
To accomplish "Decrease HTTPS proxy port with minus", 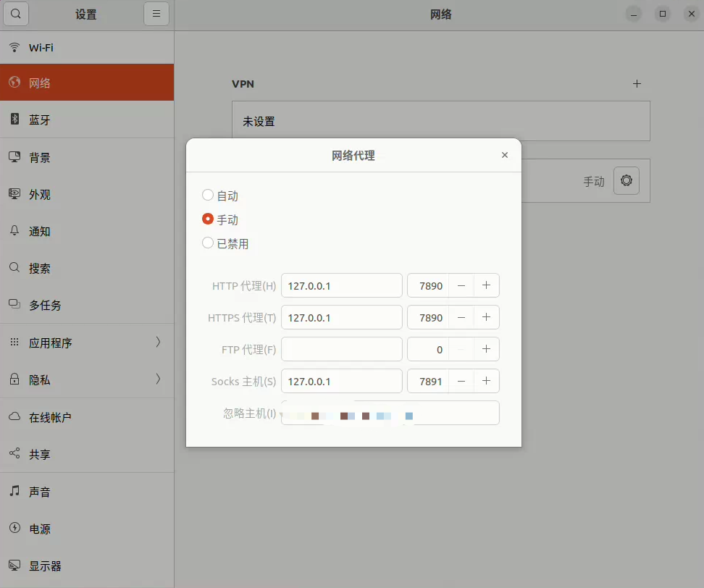I will coord(461,317).
